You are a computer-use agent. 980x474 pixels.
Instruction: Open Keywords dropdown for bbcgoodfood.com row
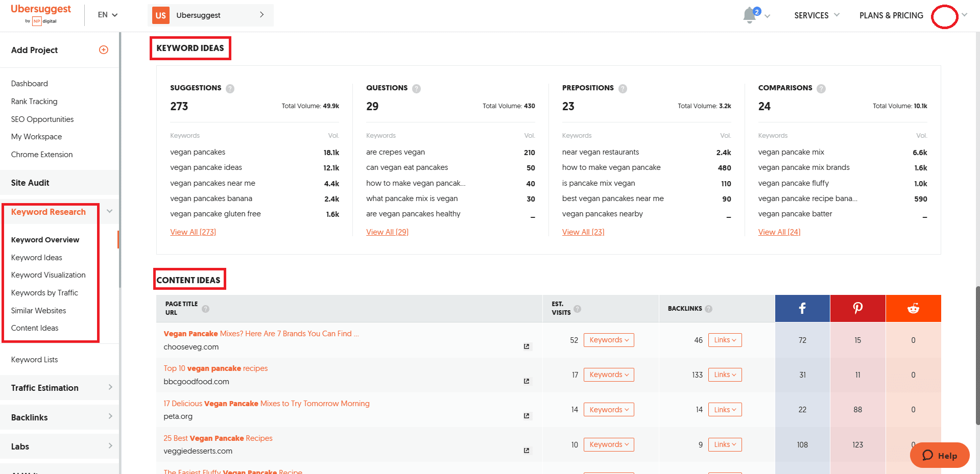point(609,375)
